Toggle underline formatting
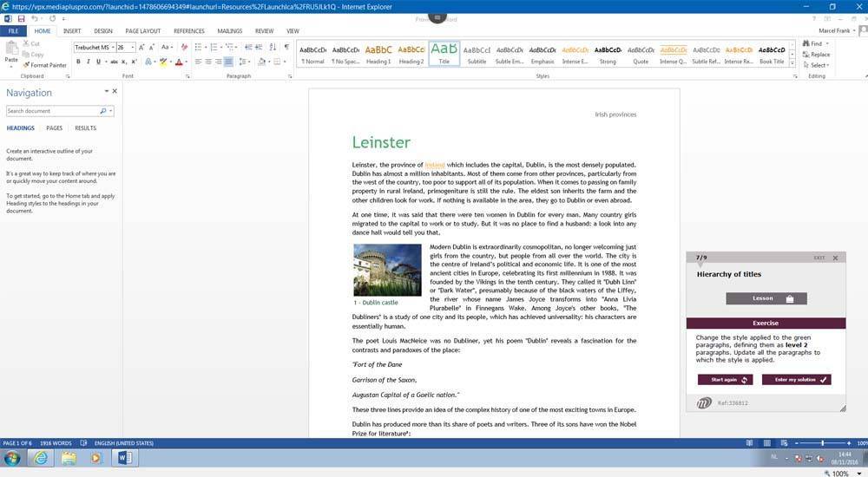 98,62
